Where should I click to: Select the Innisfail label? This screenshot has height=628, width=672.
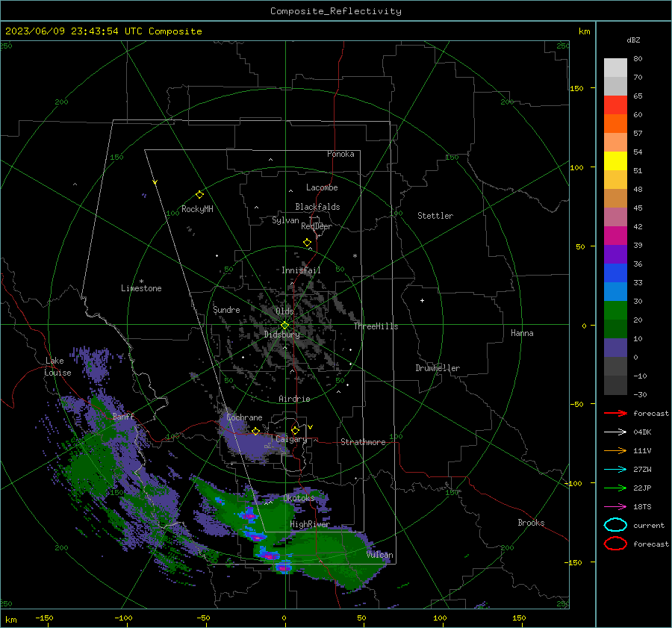302,270
